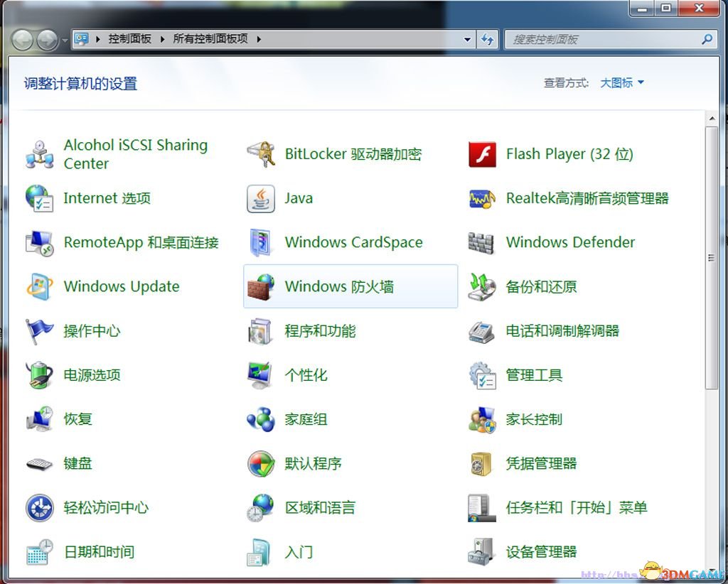Click the search magnifier icon
The width and height of the screenshot is (728, 584).
pyautogui.click(x=707, y=39)
